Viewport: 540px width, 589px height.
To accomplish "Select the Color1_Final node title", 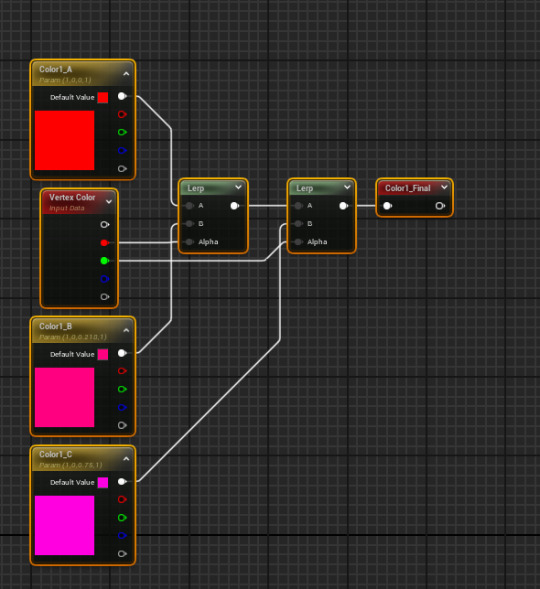I will click(407, 188).
